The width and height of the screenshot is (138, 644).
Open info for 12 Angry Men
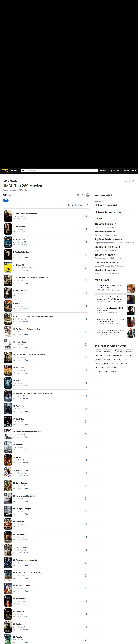point(86,267)
